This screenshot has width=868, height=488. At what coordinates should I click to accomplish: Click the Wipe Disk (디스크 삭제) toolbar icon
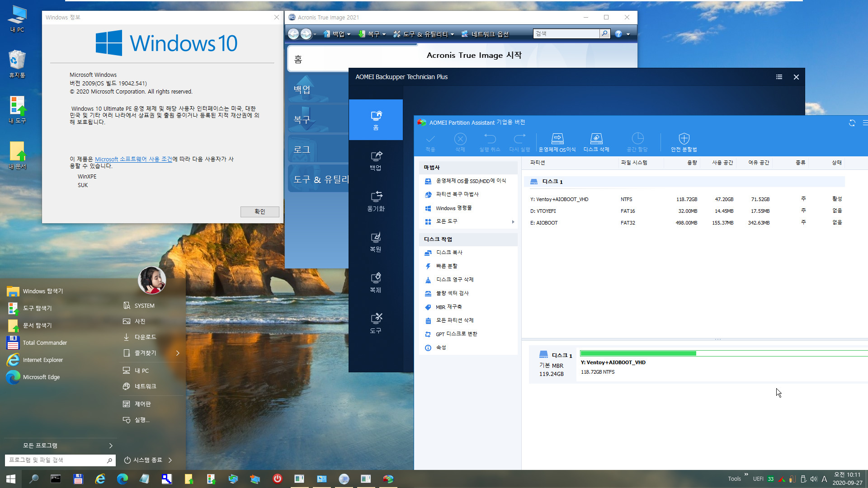click(x=596, y=142)
